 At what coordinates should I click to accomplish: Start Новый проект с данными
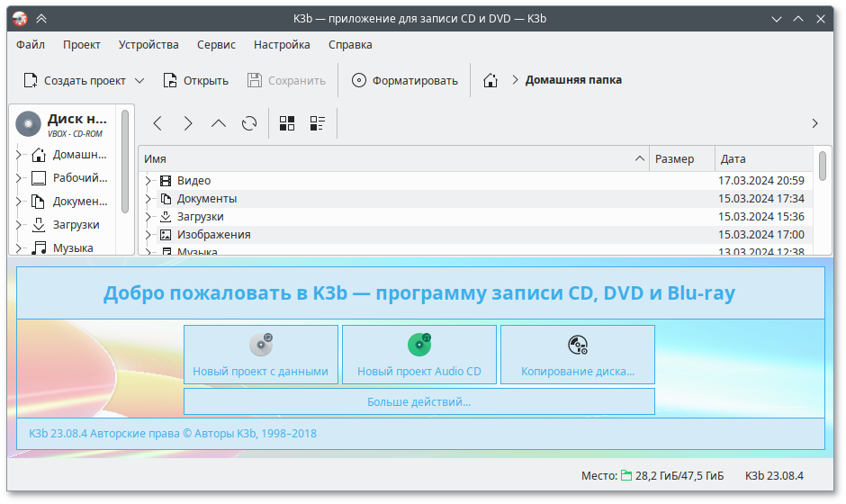click(261, 355)
